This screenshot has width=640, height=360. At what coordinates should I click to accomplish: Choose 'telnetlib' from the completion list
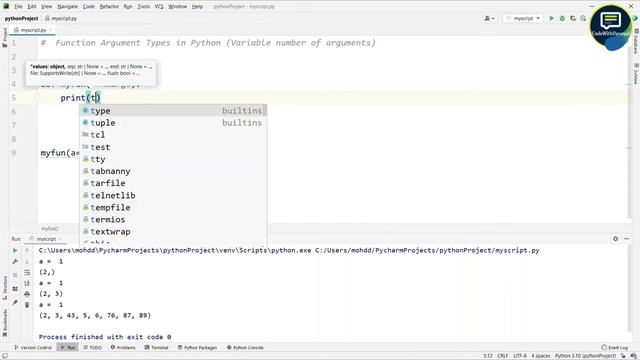pyautogui.click(x=173, y=196)
